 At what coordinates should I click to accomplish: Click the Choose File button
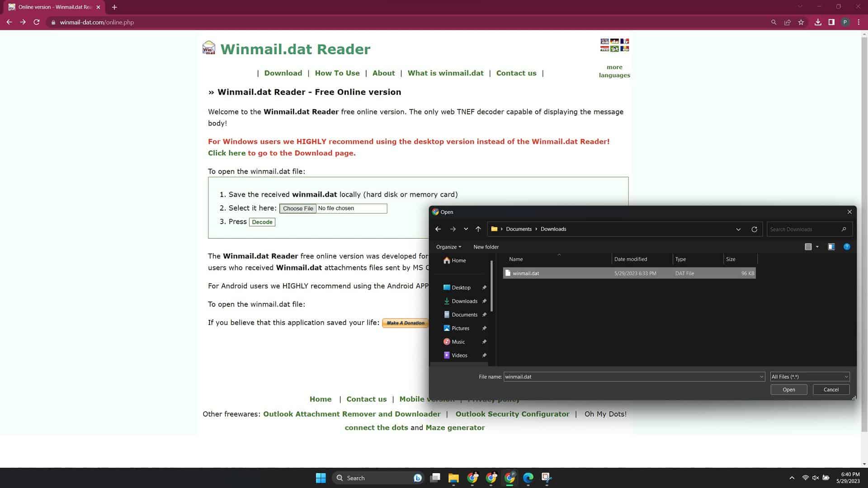tap(297, 207)
